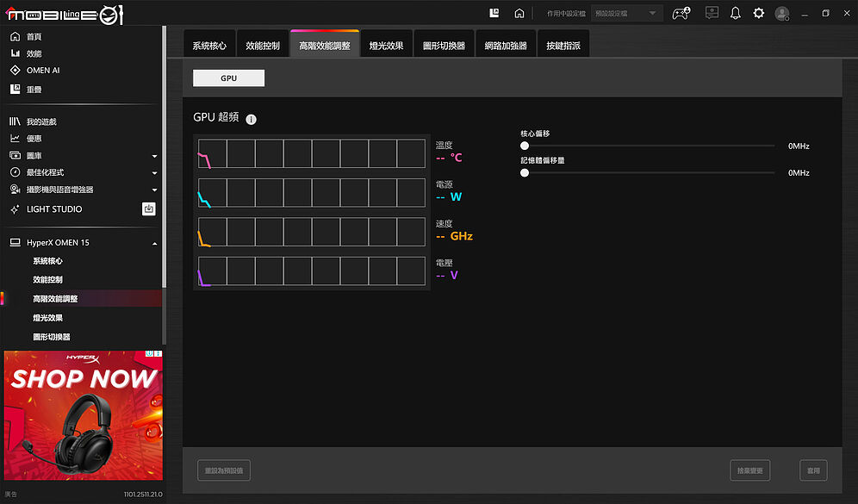Click the 電壓 graph
This screenshot has width=858, height=504.
312,271
